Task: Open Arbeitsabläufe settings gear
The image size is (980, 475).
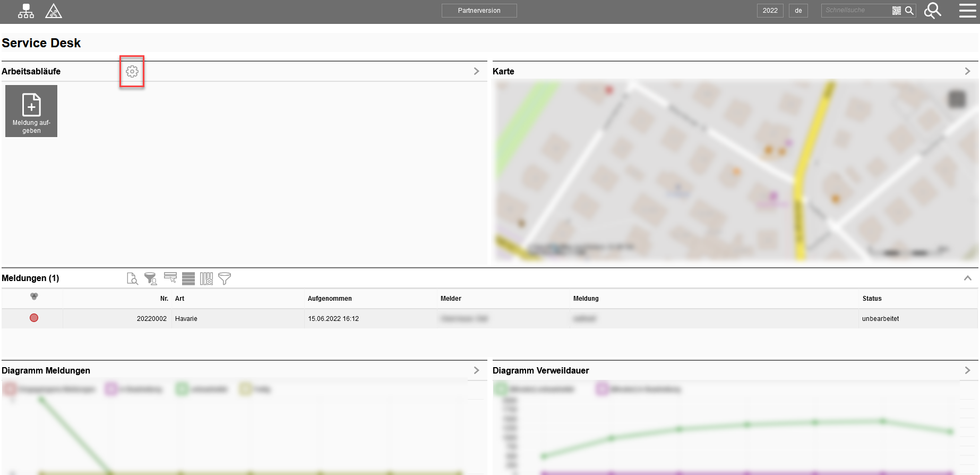Action: coord(132,71)
